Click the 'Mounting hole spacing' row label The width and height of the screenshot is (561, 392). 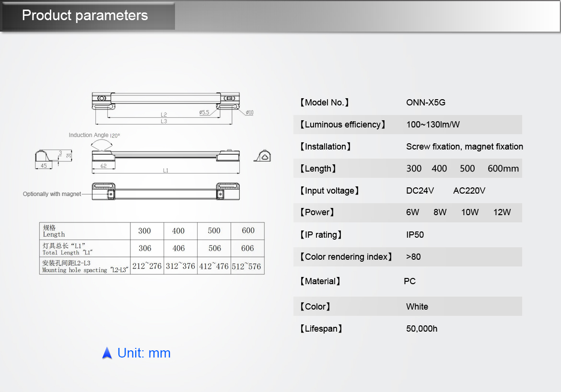point(85,266)
